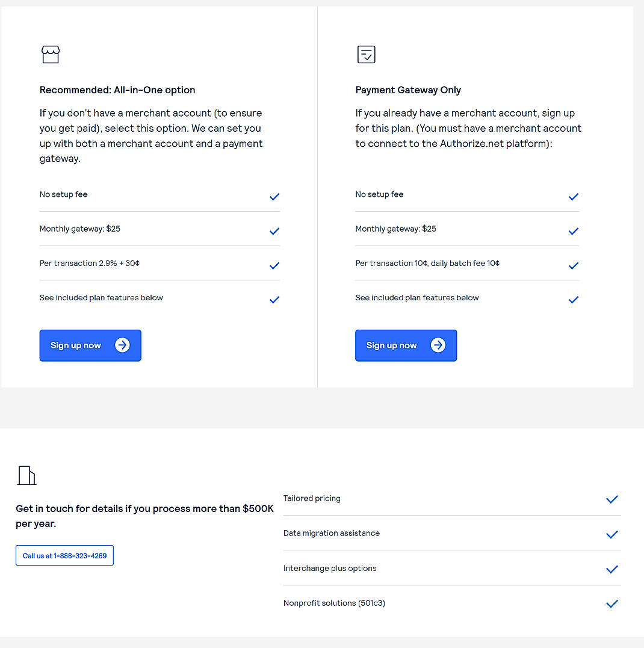
Task: Click the checkmark for Per transaction 2.9% + 30¢
Action: click(x=274, y=265)
